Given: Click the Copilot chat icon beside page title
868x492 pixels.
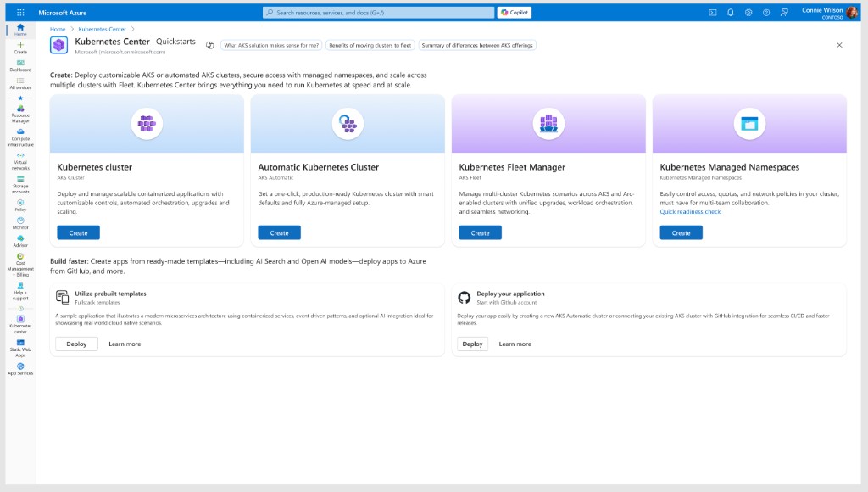Looking at the screenshot, I should tap(210, 45).
